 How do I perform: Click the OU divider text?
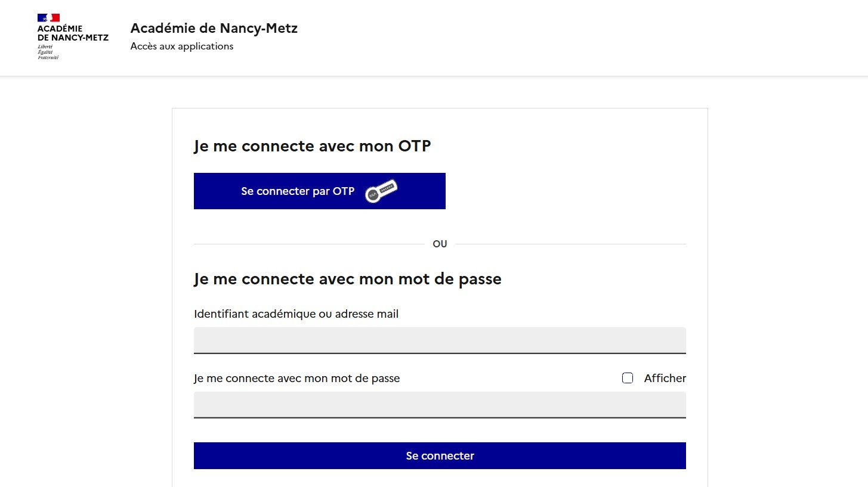[x=440, y=243]
